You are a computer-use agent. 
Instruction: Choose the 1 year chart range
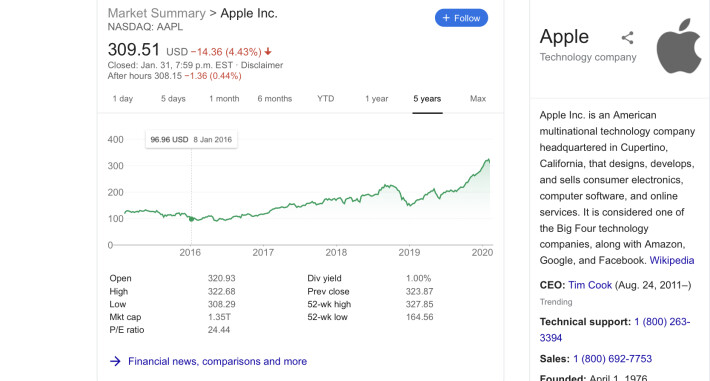click(x=377, y=99)
